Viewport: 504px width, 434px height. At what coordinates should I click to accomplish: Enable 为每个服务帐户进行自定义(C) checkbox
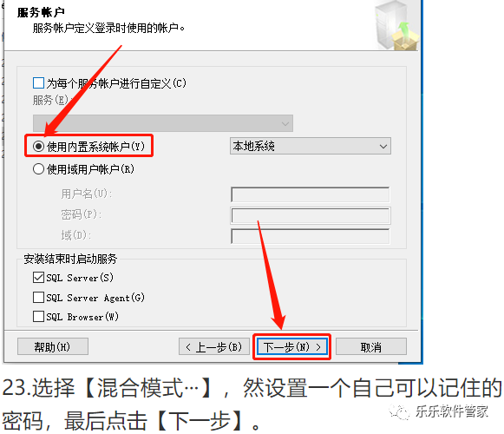38,82
